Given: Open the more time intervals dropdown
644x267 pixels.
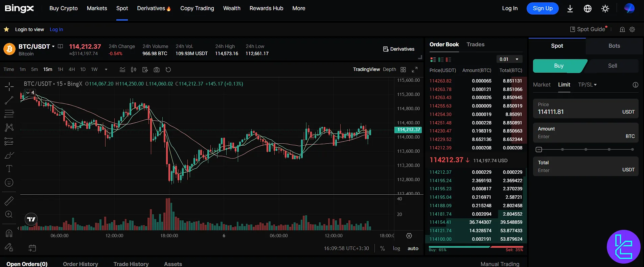Looking at the screenshot, I should click(x=106, y=70).
